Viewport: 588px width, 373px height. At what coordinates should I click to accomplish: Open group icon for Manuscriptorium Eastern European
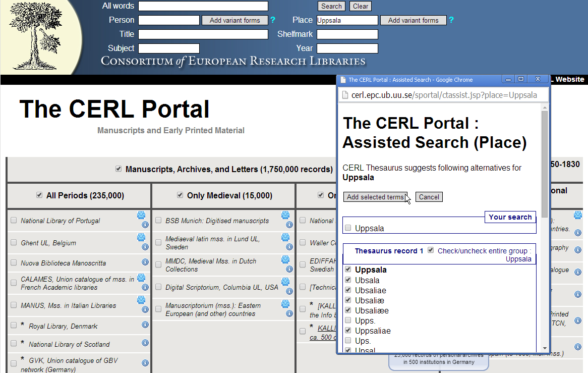285,303
